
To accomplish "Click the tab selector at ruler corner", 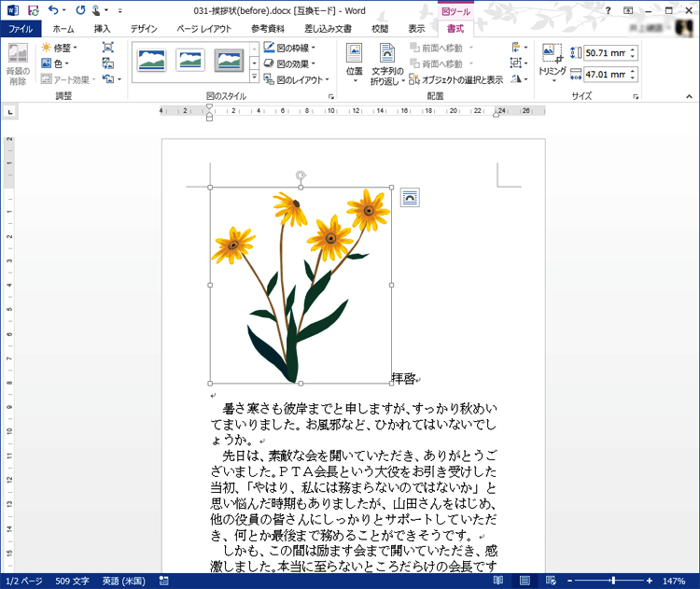I will pyautogui.click(x=10, y=111).
